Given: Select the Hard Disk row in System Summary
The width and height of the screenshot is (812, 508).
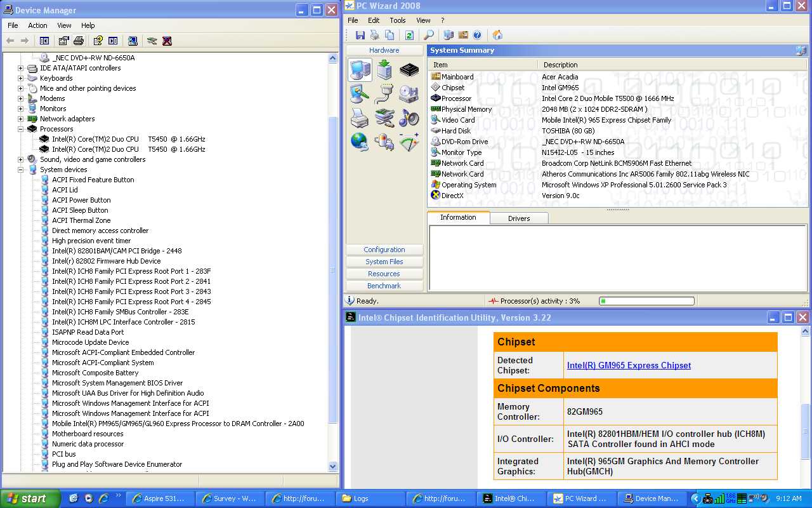Looking at the screenshot, I should pyautogui.click(x=619, y=131).
